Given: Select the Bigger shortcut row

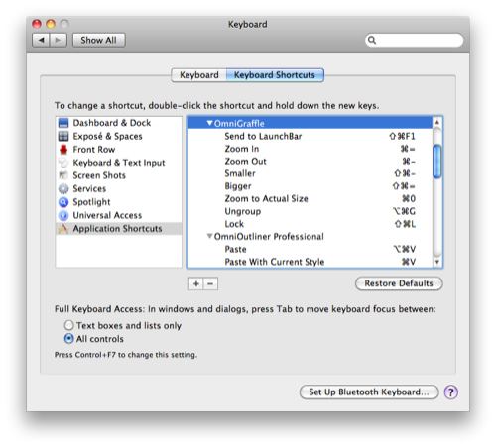Looking at the screenshot, I should click(x=310, y=186).
